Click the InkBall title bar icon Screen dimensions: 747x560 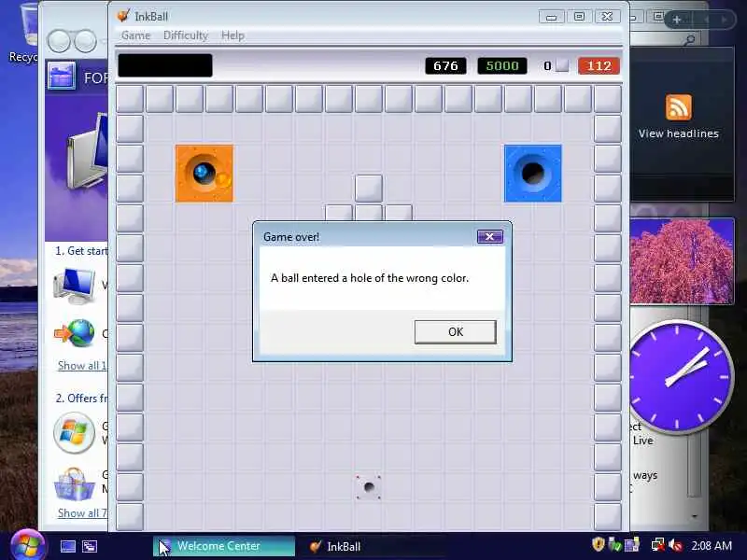pyautogui.click(x=123, y=16)
